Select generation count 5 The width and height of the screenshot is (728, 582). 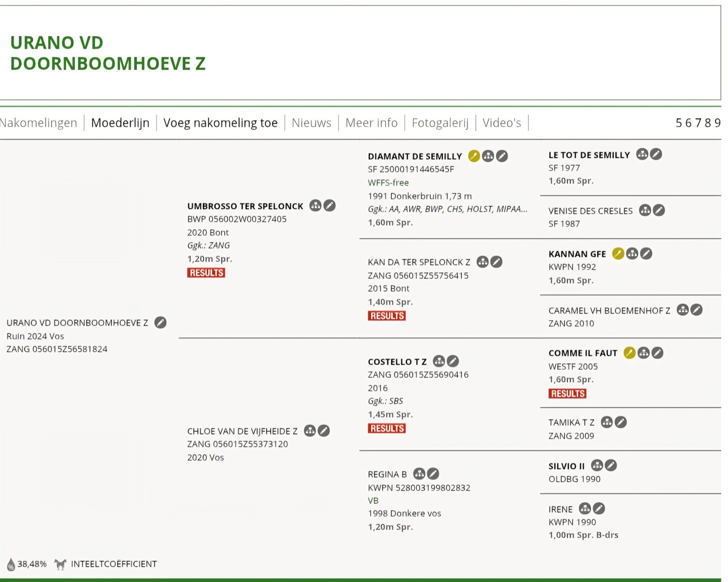679,123
